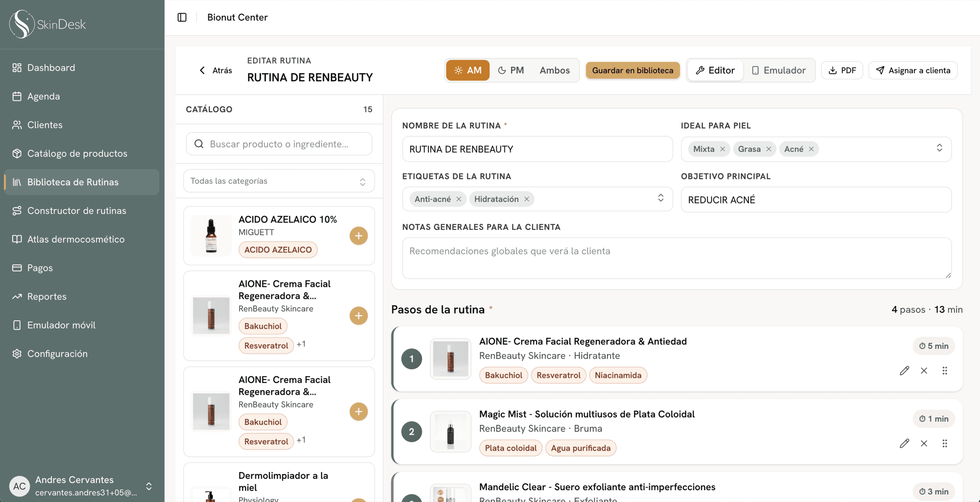Edit the routine name field
This screenshot has width=980, height=502.
(537, 149)
